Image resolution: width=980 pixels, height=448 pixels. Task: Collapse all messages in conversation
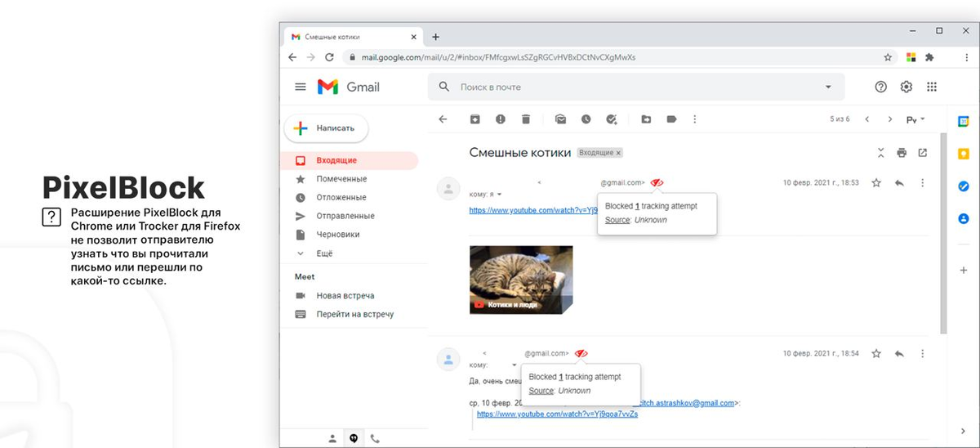[x=880, y=152]
